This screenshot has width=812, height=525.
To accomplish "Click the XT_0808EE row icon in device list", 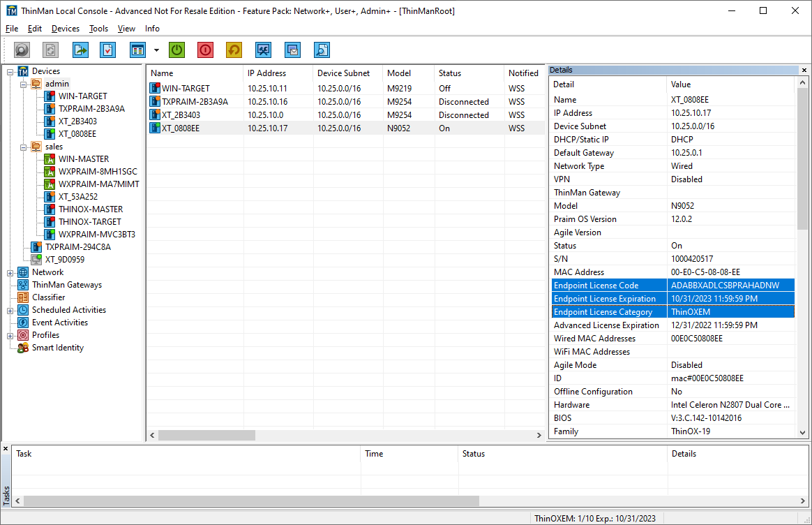I will [155, 128].
